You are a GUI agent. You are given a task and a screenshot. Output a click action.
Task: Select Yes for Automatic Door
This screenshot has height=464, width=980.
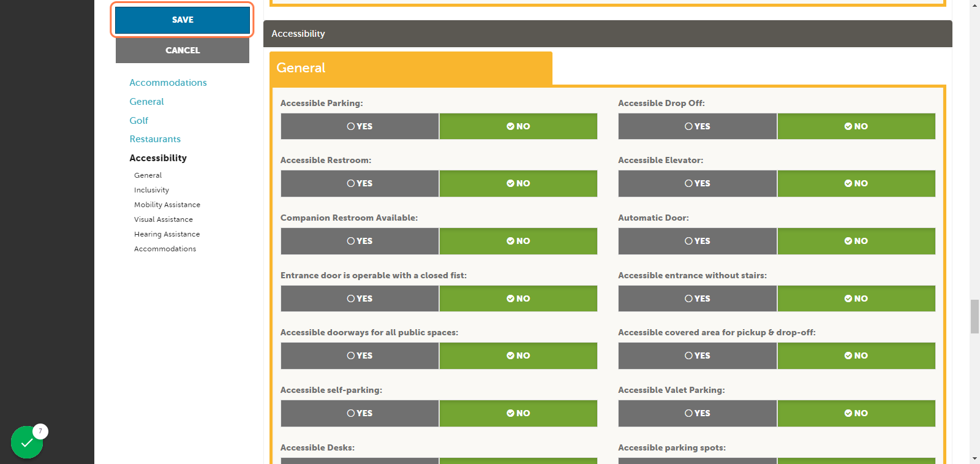698,241
